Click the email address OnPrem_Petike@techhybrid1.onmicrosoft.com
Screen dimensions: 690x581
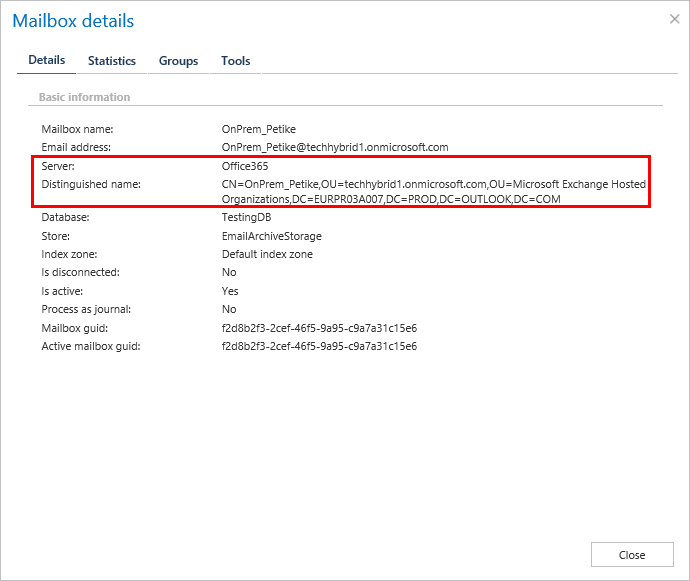point(334,147)
